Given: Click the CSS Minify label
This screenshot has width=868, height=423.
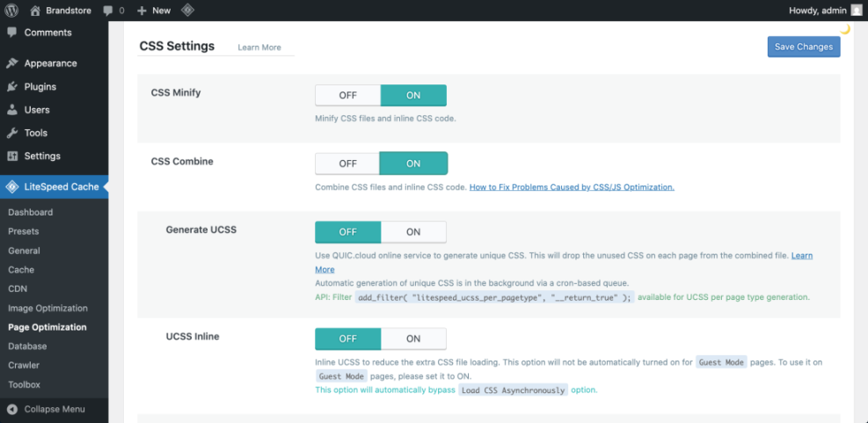Looking at the screenshot, I should [x=176, y=92].
